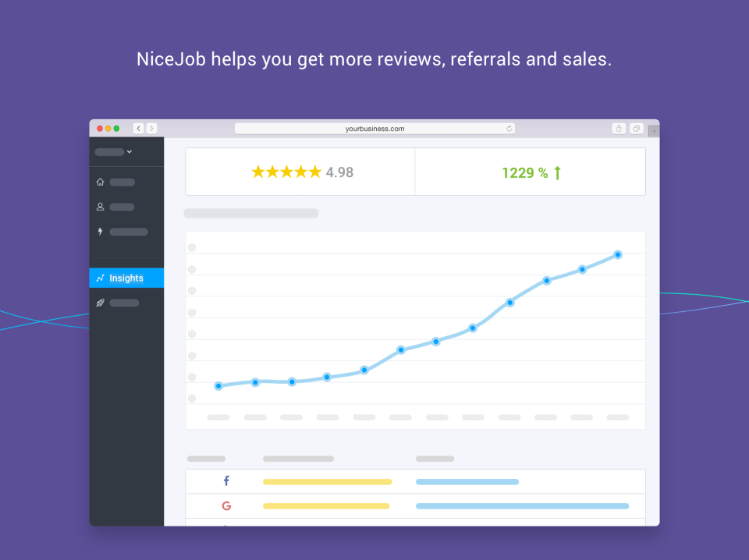Click the Facebook icon row

tap(416, 481)
